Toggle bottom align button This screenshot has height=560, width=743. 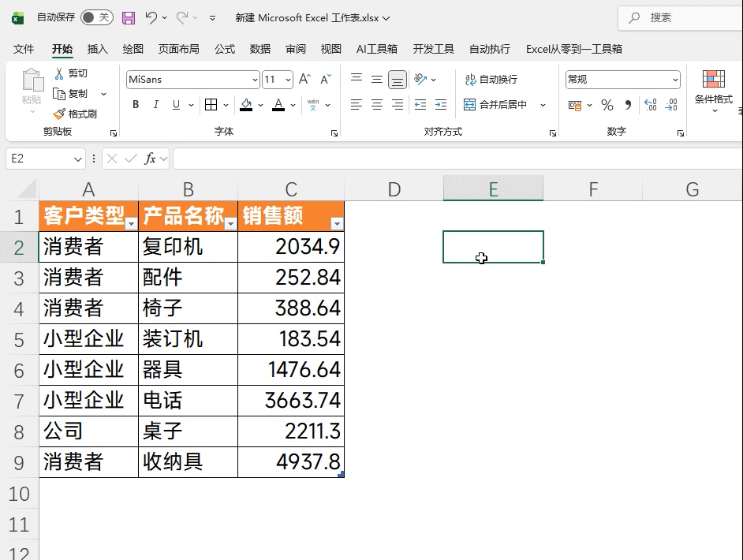[397, 80]
